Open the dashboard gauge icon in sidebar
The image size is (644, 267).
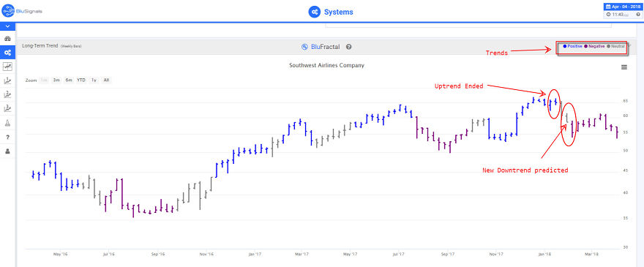pyautogui.click(x=7, y=39)
